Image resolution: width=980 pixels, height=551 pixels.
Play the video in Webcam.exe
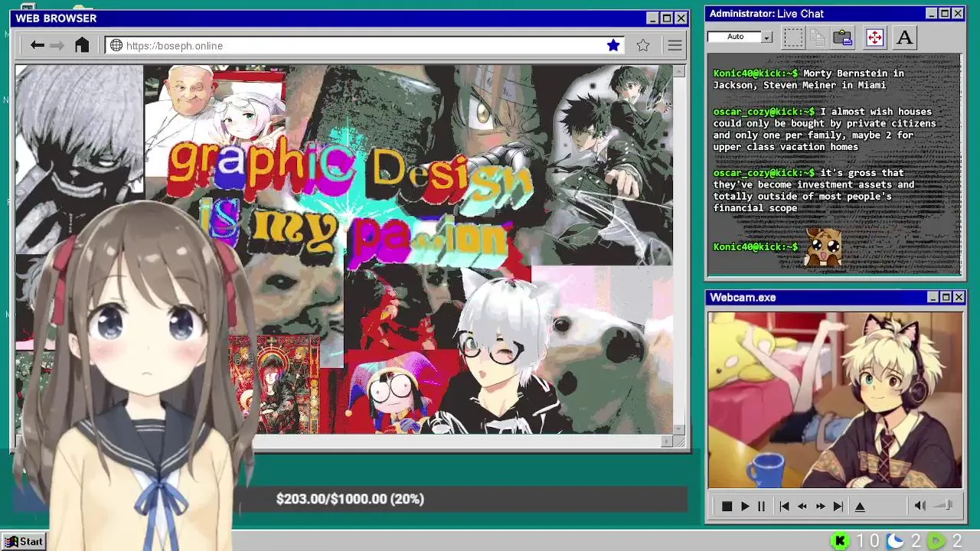(x=745, y=507)
